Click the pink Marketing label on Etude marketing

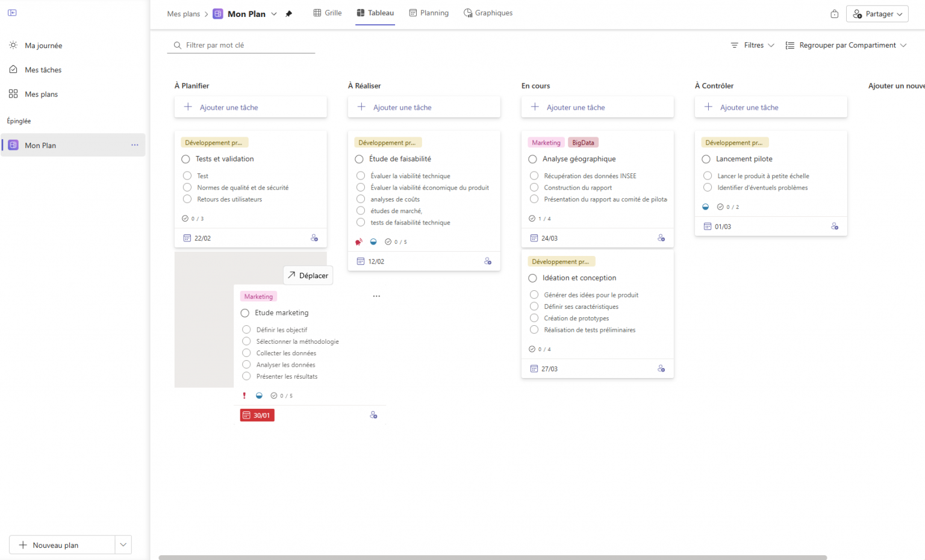pos(258,296)
